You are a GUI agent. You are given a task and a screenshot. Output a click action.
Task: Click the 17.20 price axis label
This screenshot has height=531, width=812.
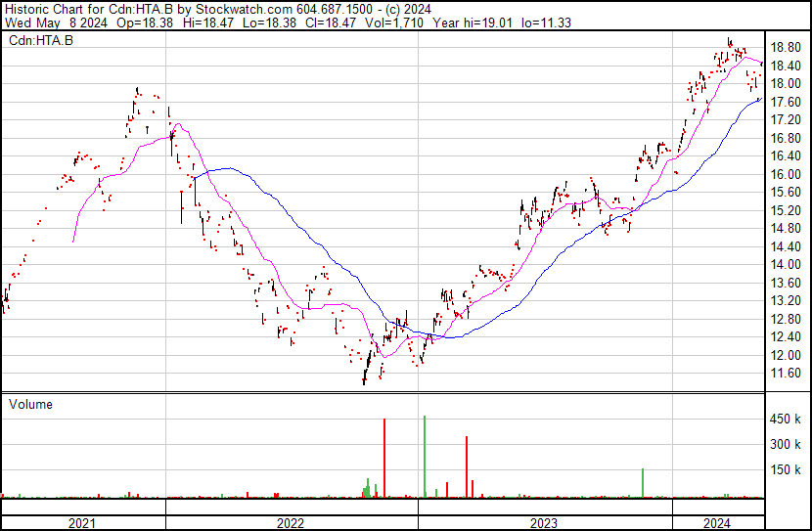tap(786, 120)
